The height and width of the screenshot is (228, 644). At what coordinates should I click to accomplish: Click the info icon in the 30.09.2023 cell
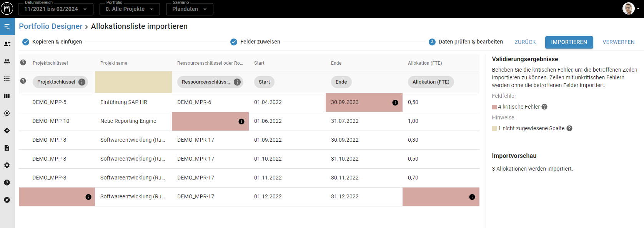(395, 102)
